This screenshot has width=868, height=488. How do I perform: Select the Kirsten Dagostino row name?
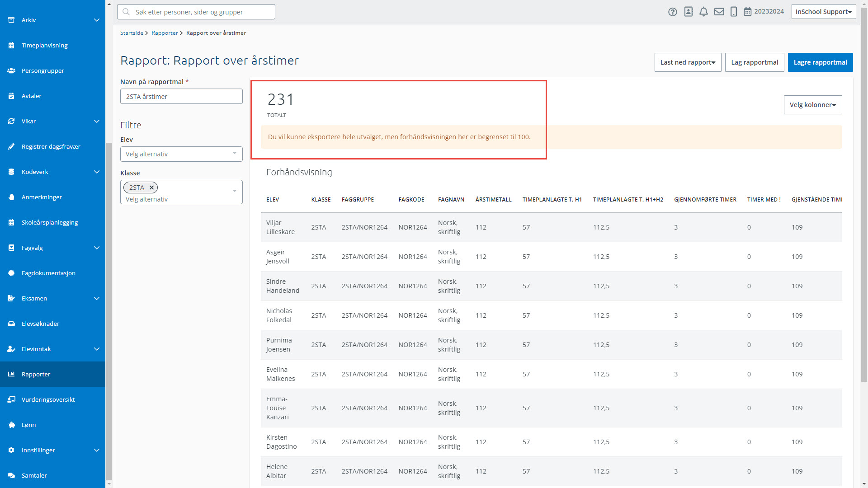click(x=281, y=442)
